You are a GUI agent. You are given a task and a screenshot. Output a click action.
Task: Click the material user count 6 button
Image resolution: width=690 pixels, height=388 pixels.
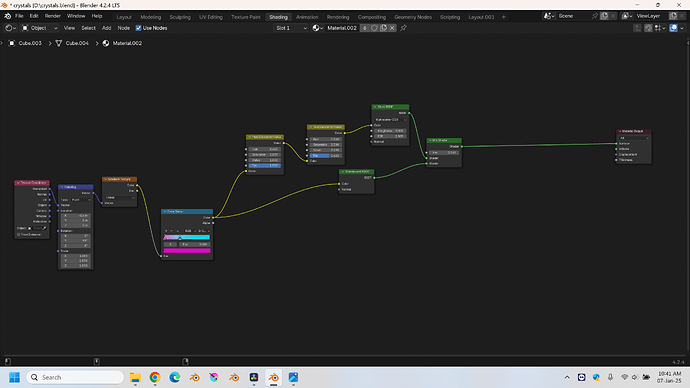pyautogui.click(x=365, y=28)
